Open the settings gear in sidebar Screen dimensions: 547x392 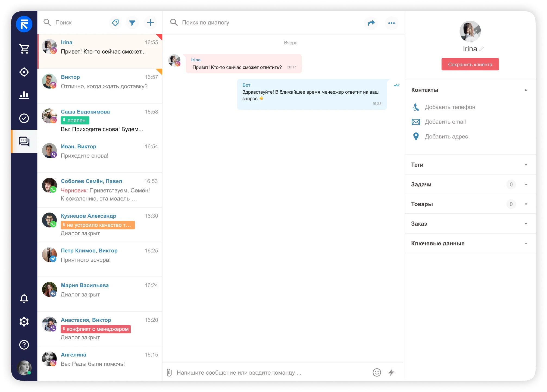[x=24, y=321]
